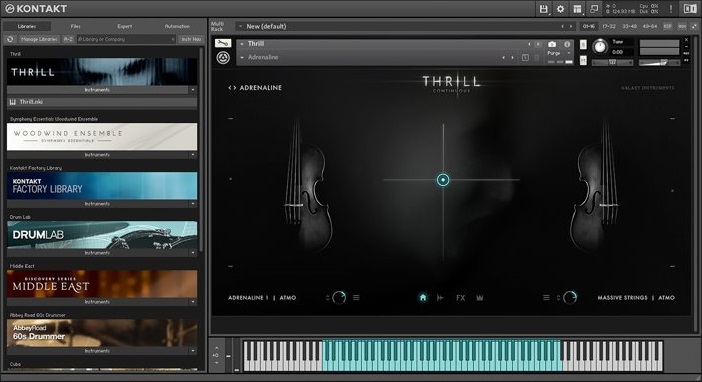The height and width of the screenshot is (382, 702).
Task: Toggle rack expand icon right of aux
Action: (694, 26)
